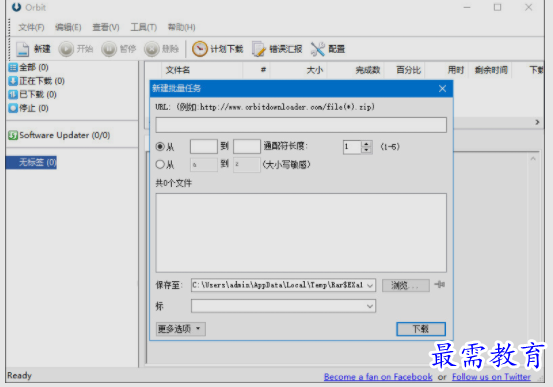
Task: Click the Orbit application logo icon
Action: pos(16,7)
